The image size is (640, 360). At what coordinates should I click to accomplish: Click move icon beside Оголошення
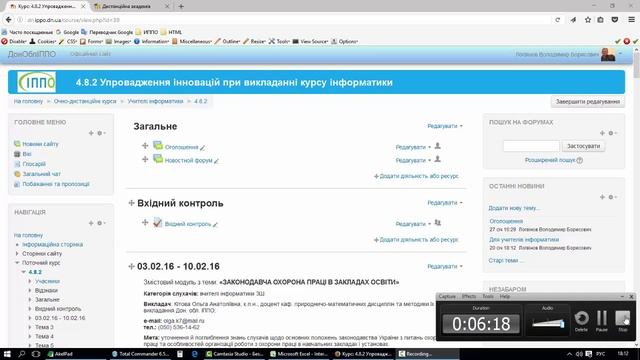pyautogui.click(x=145, y=146)
